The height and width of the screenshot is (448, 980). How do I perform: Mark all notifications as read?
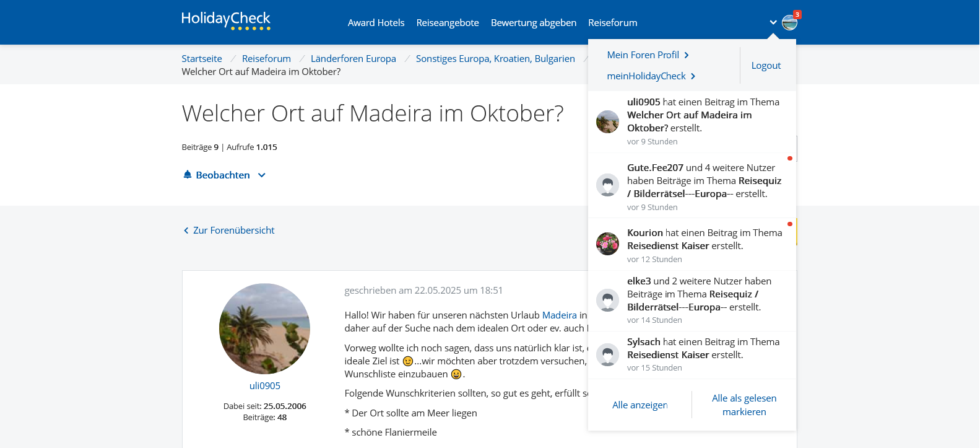(744, 405)
